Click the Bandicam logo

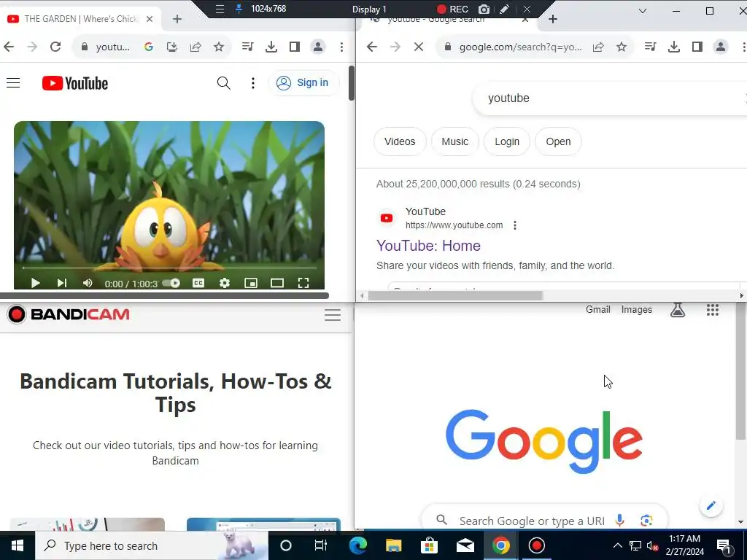(x=69, y=314)
